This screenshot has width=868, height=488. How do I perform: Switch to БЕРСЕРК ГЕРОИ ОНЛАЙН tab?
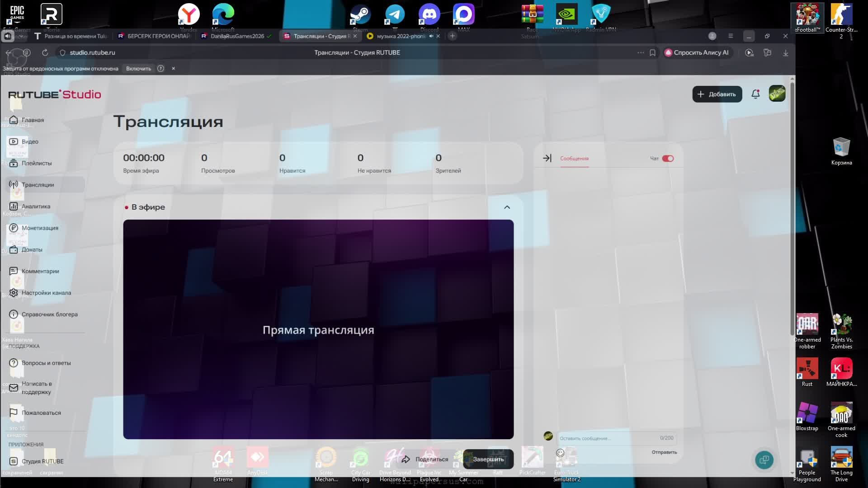154,36
